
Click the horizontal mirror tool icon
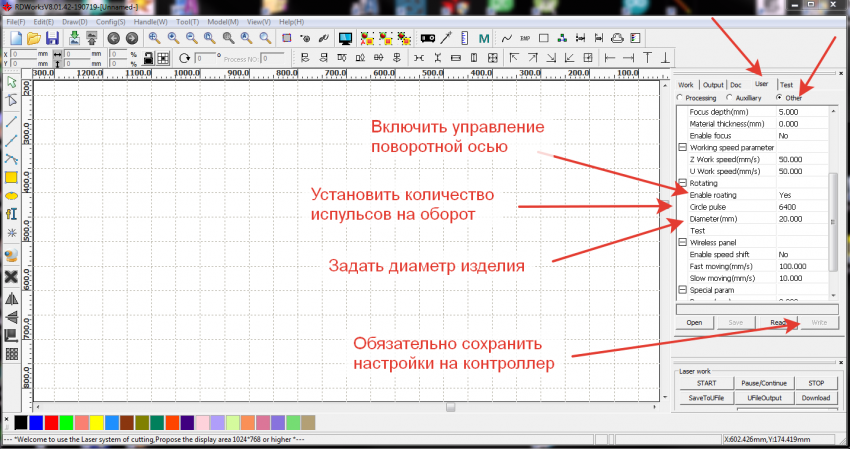11,299
